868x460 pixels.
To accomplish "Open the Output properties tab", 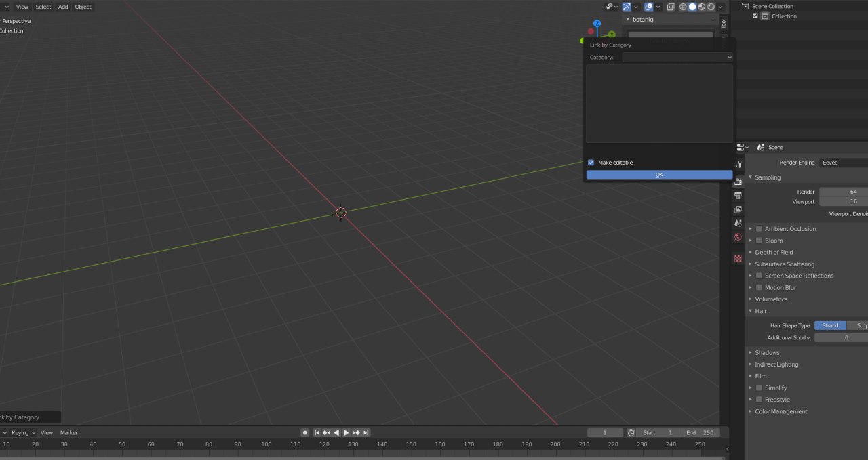I will tap(738, 196).
